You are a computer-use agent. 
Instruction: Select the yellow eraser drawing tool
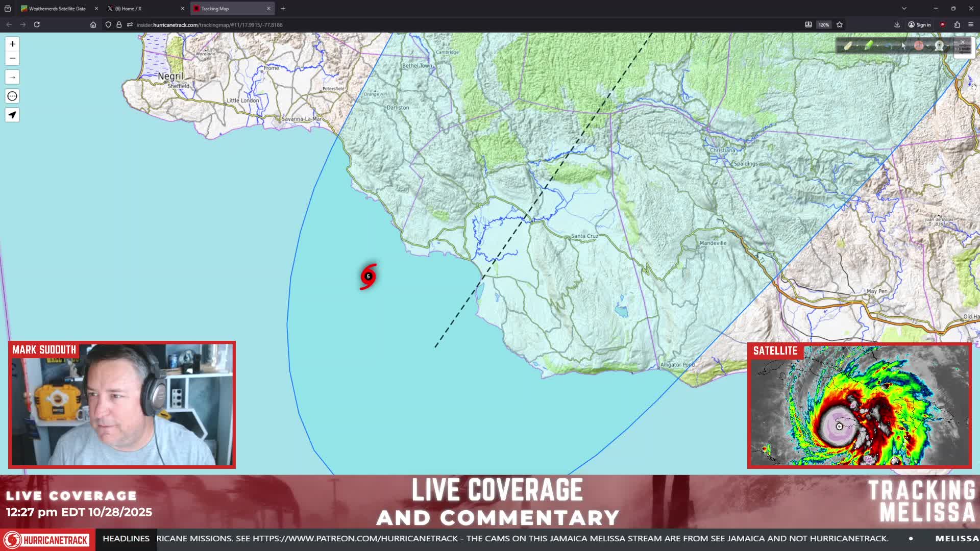point(848,46)
